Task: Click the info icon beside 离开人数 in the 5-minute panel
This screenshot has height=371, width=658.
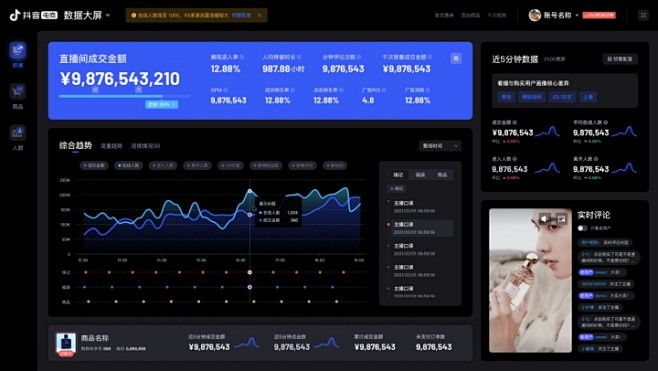Action: (596, 159)
